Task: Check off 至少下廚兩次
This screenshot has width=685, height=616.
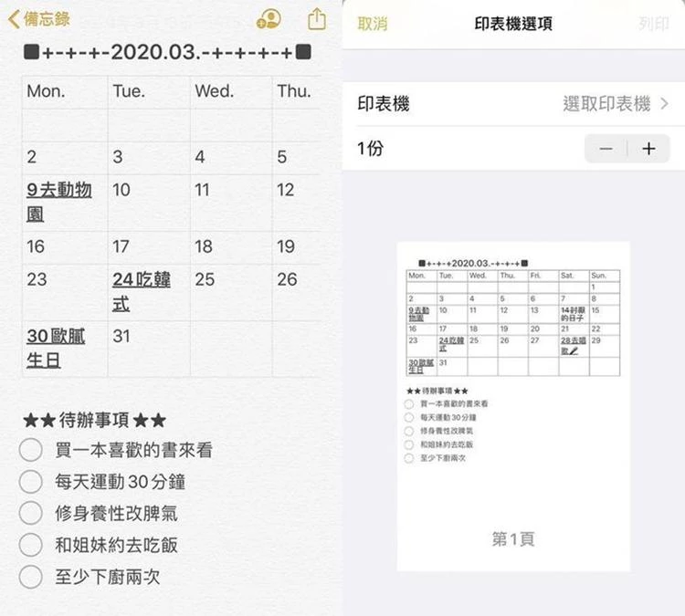Action: coord(30,576)
